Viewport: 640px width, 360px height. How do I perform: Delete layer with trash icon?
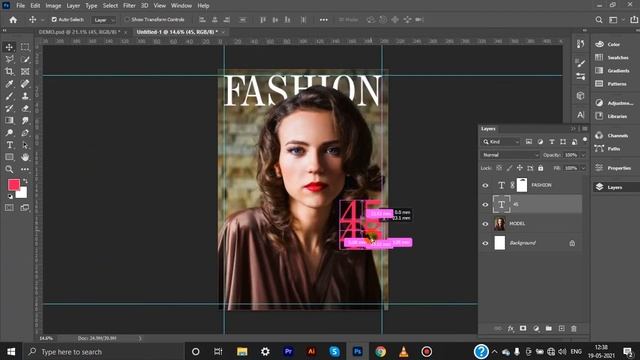click(x=574, y=329)
